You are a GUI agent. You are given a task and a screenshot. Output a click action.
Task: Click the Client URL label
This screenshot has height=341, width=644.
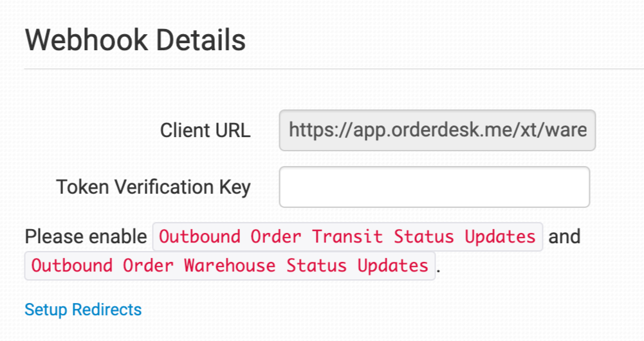pos(205,131)
